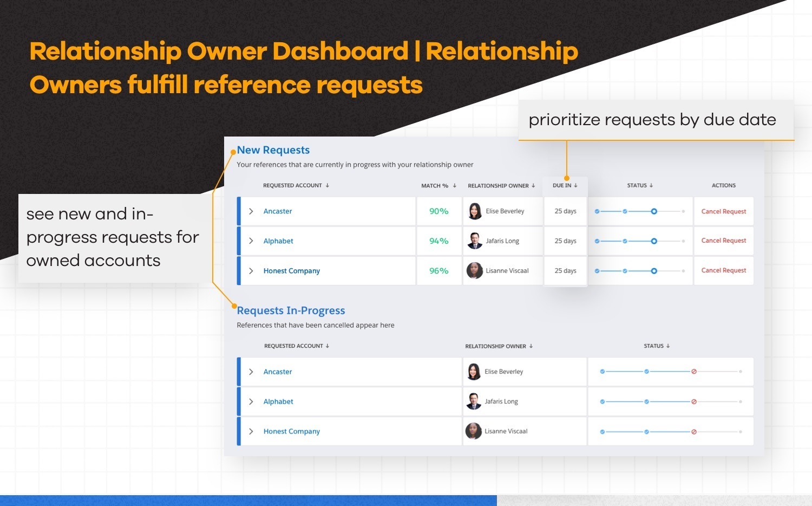This screenshot has height=506, width=812.
Task: Click cancelled status marker on Alphabet in-progress row
Action: (693, 401)
